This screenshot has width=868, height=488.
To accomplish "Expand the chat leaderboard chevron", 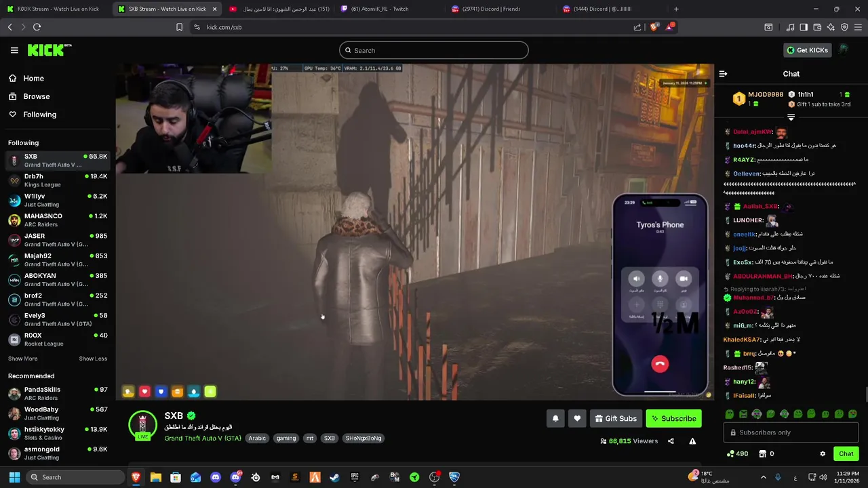I will pyautogui.click(x=791, y=117).
